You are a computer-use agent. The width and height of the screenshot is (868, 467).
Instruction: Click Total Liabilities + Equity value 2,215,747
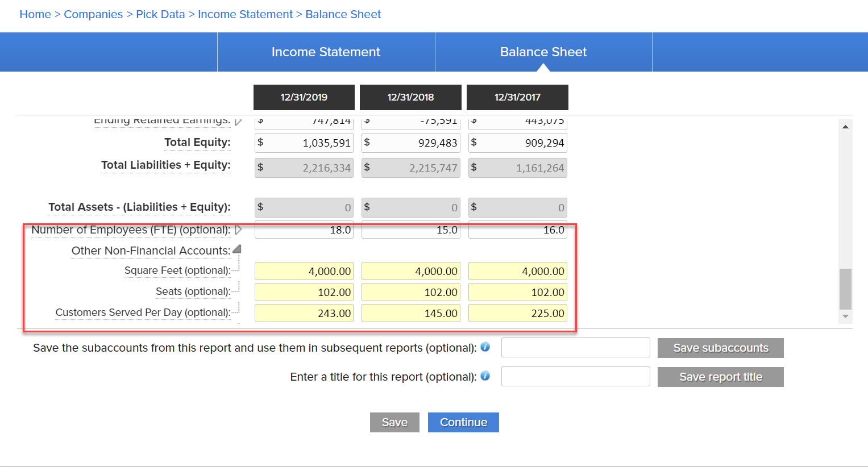click(411, 168)
